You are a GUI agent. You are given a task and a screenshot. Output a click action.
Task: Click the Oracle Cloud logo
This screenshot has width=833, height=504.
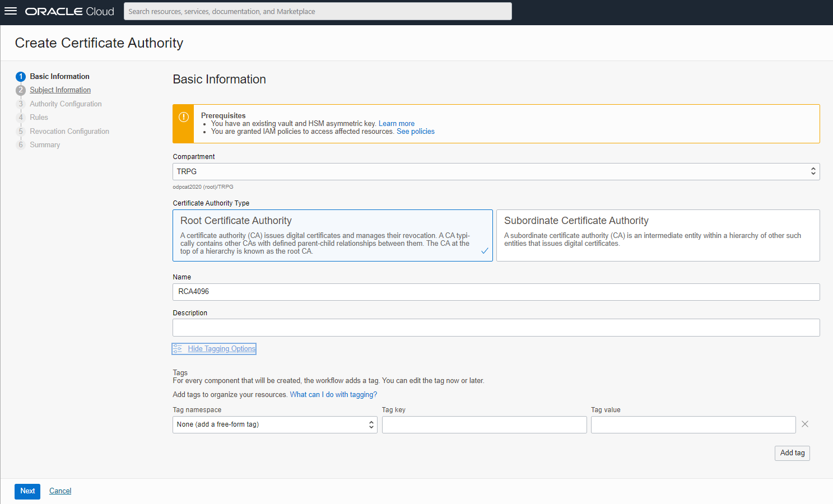coord(69,11)
